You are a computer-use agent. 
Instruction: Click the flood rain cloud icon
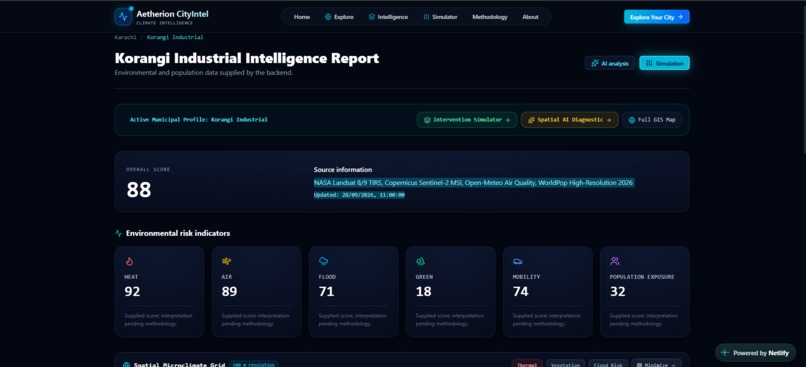tap(323, 261)
